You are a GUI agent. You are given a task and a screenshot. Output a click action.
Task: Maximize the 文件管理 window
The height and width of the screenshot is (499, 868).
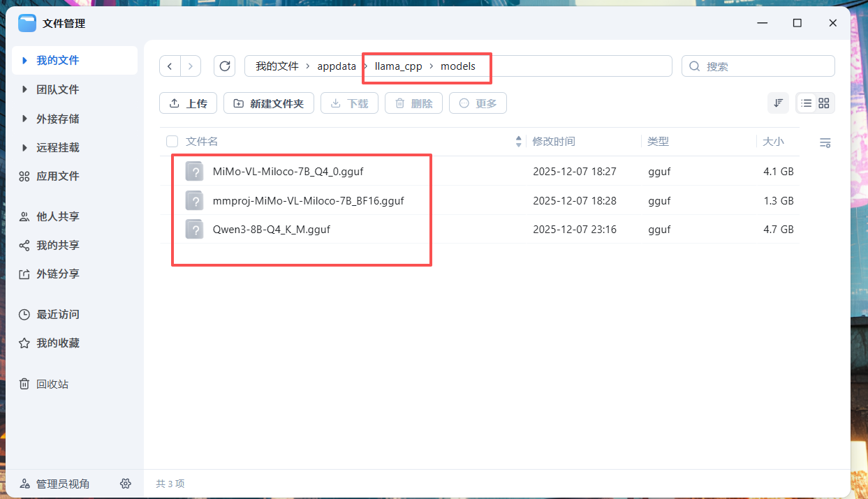click(x=797, y=23)
